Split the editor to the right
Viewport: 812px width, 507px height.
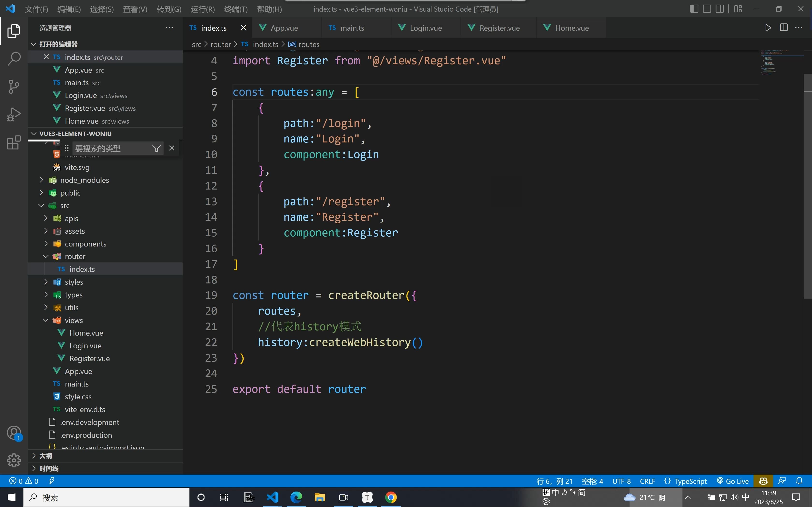pyautogui.click(x=783, y=28)
